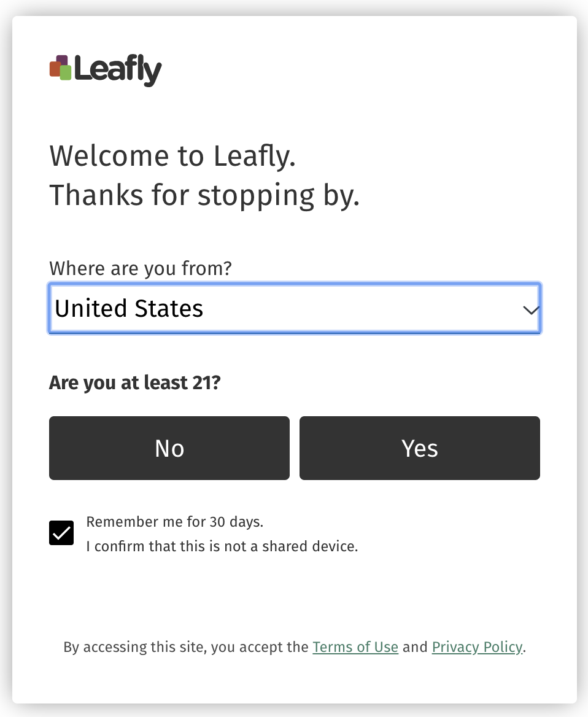Click the Leafly colored squares logo icon

tap(60, 68)
